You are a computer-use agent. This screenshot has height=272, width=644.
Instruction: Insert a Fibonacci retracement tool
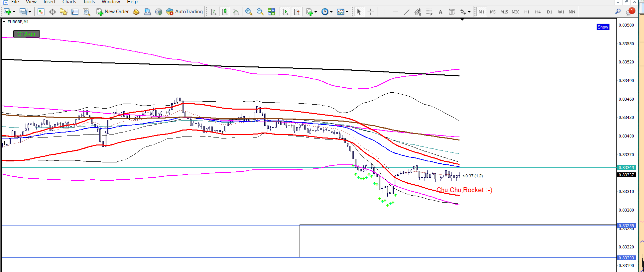click(429, 12)
